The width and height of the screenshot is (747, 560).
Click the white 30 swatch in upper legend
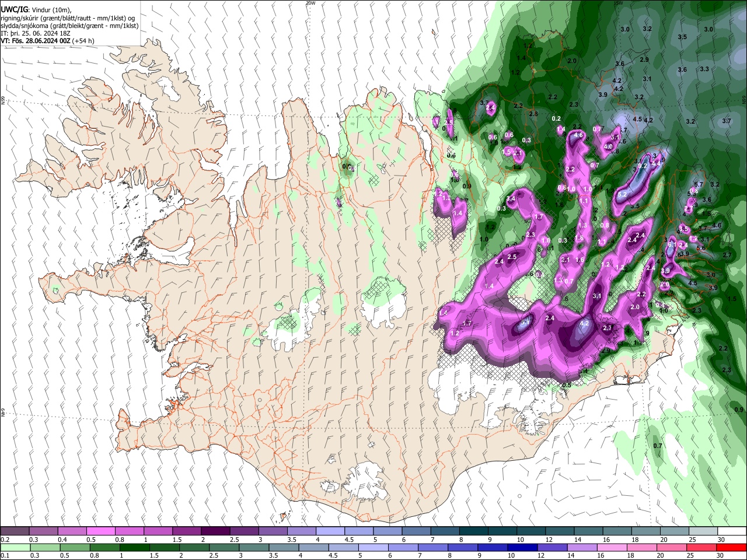(x=732, y=531)
